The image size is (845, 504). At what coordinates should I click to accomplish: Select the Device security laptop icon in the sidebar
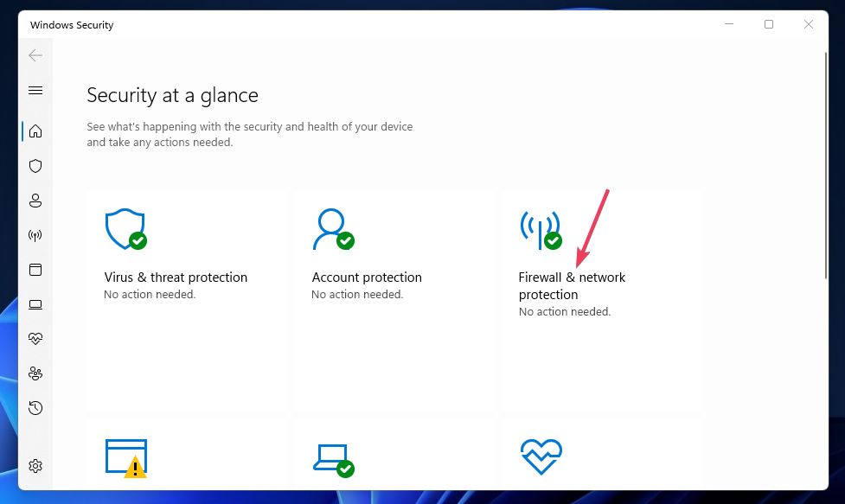point(35,303)
